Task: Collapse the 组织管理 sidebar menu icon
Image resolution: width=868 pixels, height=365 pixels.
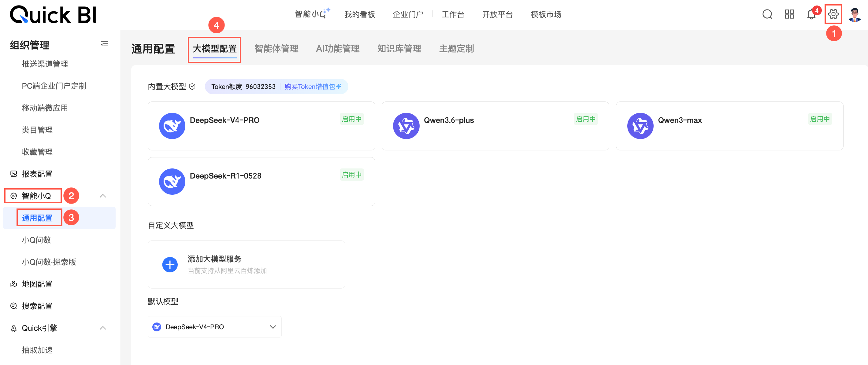Action: (105, 45)
